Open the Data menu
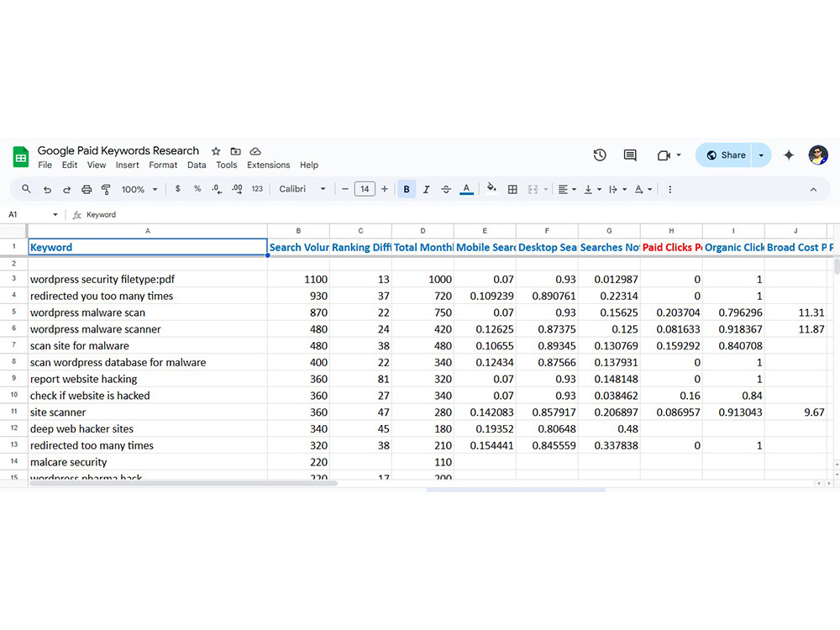Viewport: 840px width, 630px height. (x=197, y=165)
